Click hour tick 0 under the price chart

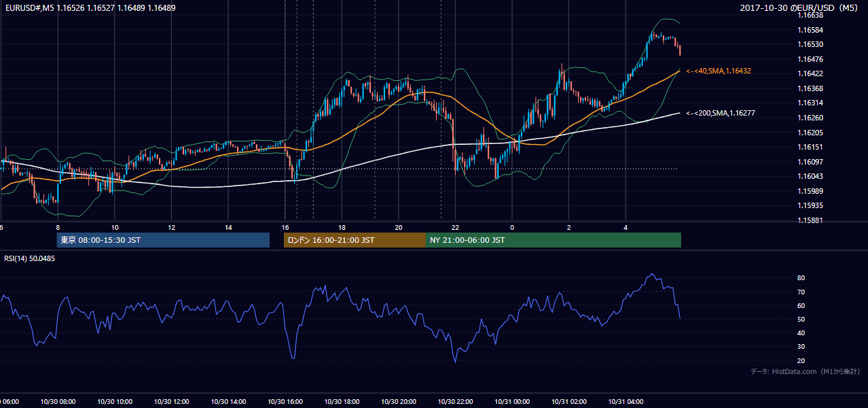(x=512, y=227)
